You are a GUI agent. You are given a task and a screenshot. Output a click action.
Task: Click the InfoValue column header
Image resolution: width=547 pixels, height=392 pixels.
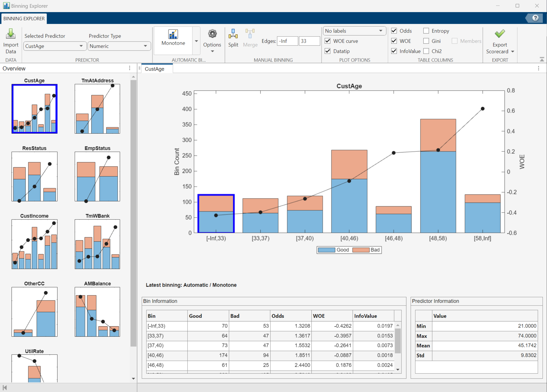pos(373,316)
